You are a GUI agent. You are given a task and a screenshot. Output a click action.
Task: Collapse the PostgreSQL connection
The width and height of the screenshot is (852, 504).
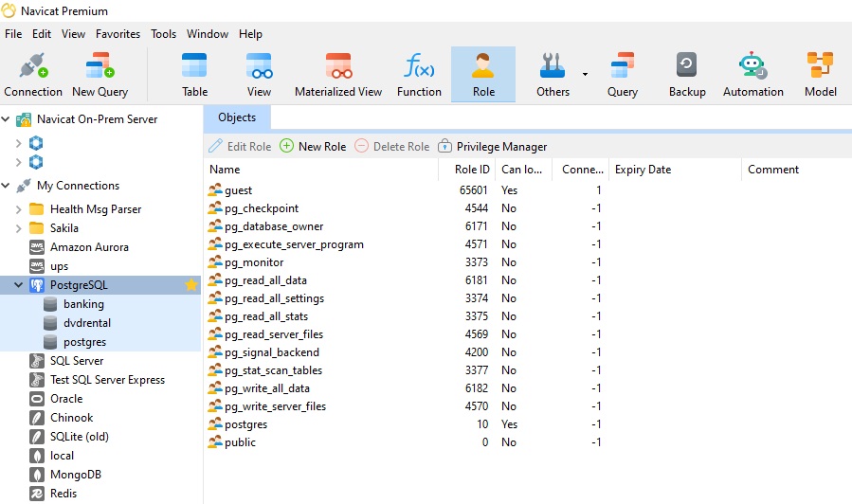click(18, 284)
